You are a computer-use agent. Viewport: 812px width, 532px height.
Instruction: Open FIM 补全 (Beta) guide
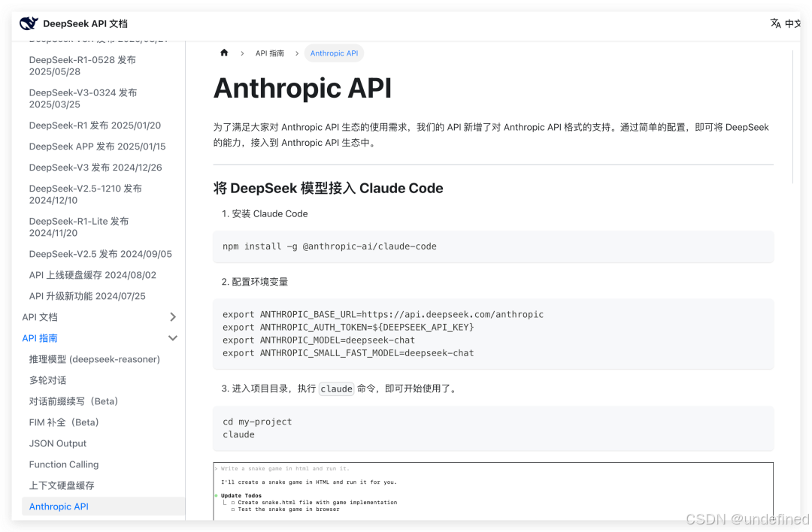tap(64, 422)
